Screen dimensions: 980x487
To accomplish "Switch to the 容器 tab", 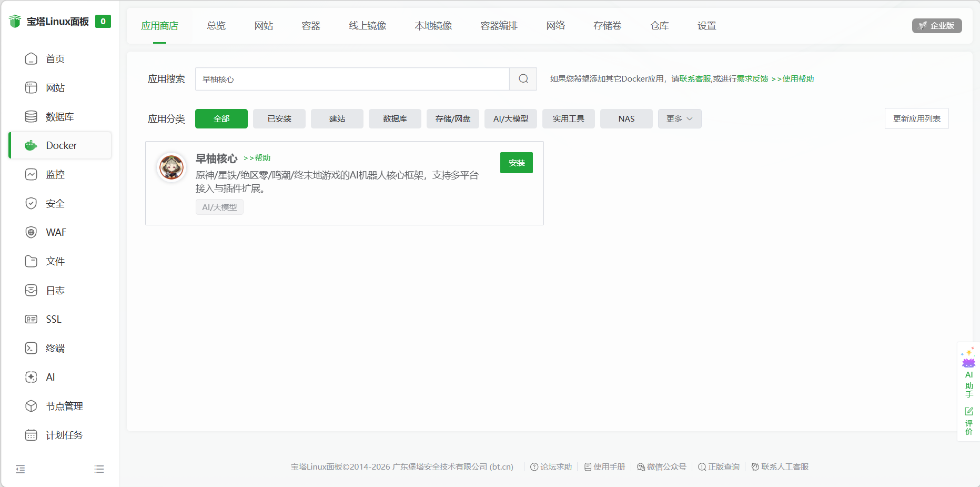I will [311, 26].
